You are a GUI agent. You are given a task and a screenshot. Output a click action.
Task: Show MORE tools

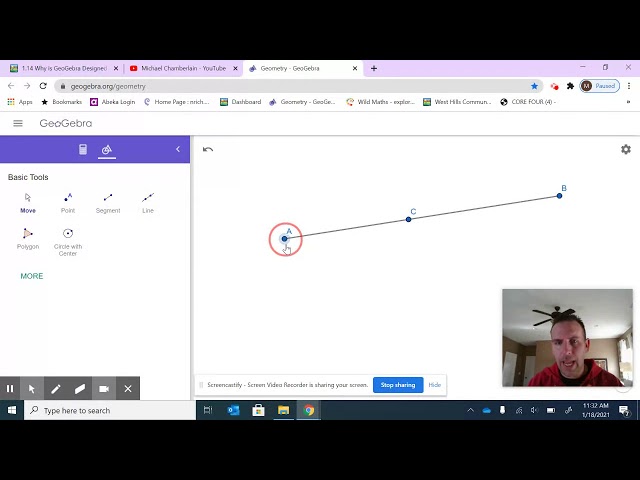pos(32,276)
